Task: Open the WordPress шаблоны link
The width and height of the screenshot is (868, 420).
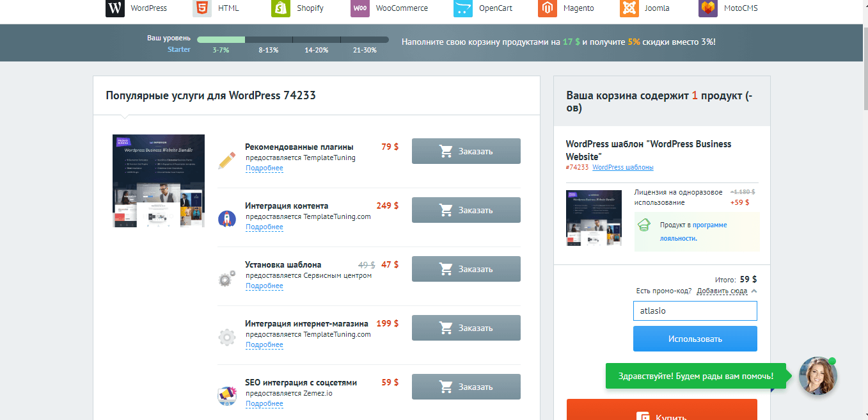Action: tap(622, 168)
